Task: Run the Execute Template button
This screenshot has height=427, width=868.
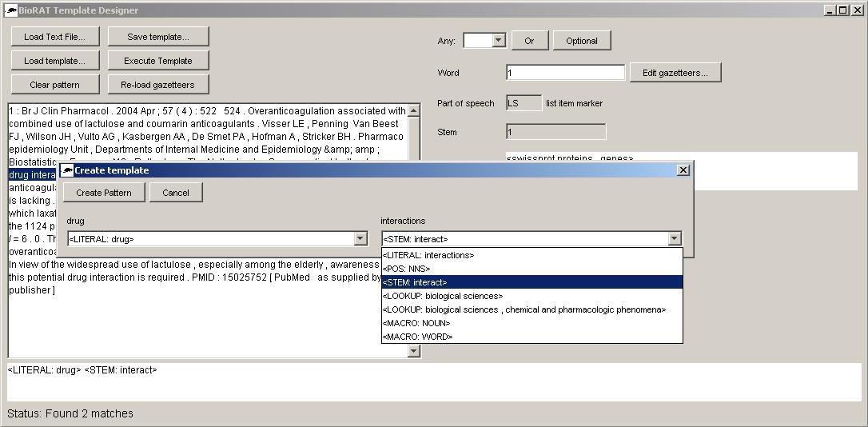Action: pos(157,61)
